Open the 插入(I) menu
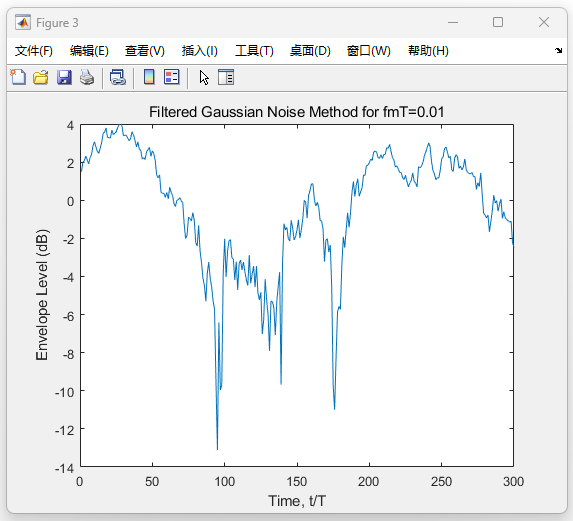 point(200,51)
